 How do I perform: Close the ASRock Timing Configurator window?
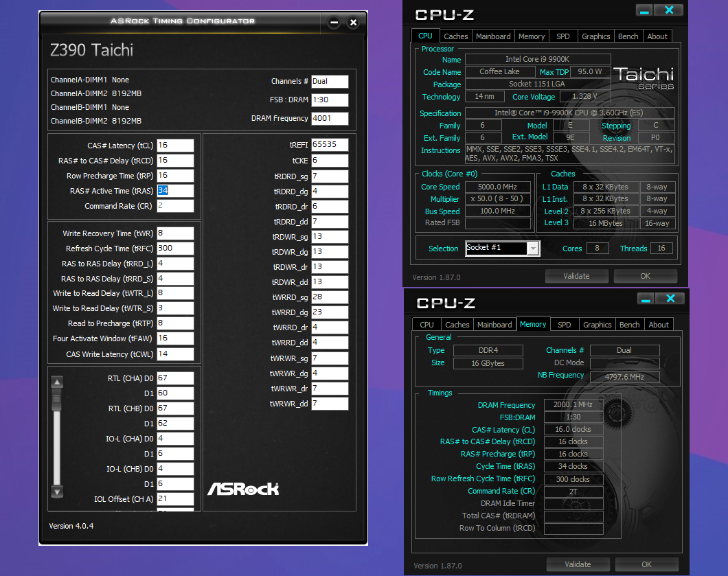point(353,22)
